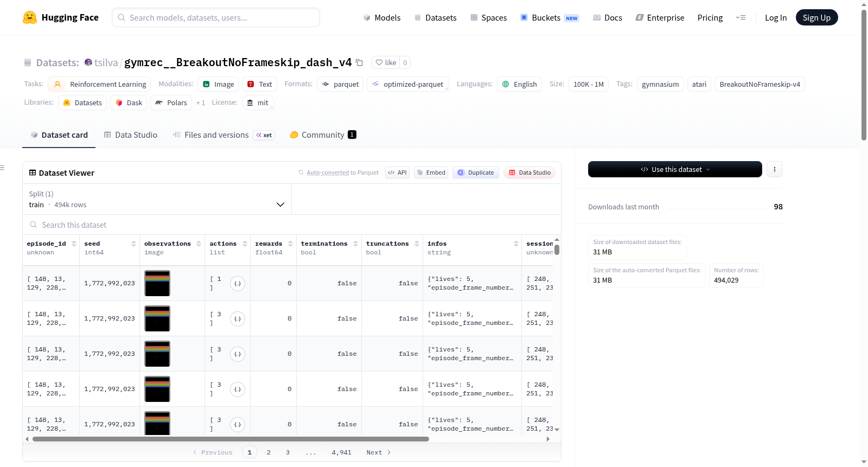Sort by the actions column
Viewport: 868px width, 467px height.
click(x=245, y=244)
